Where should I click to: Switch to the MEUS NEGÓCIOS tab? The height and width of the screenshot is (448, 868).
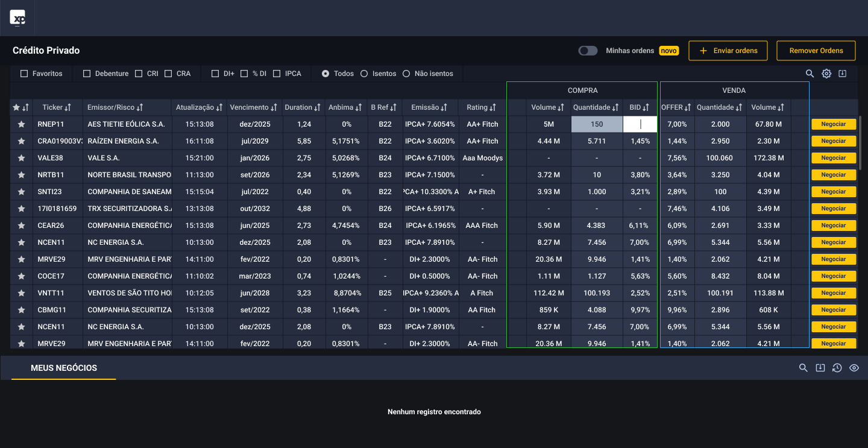point(64,368)
